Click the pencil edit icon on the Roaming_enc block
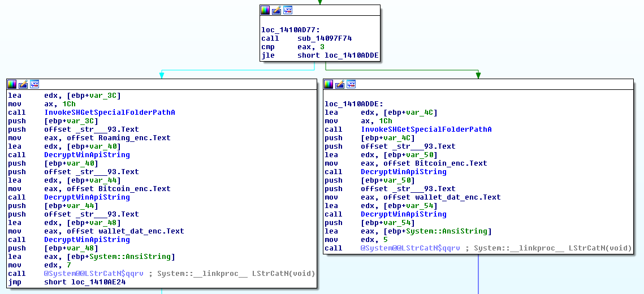The width and height of the screenshot is (644, 294). tap(23, 84)
